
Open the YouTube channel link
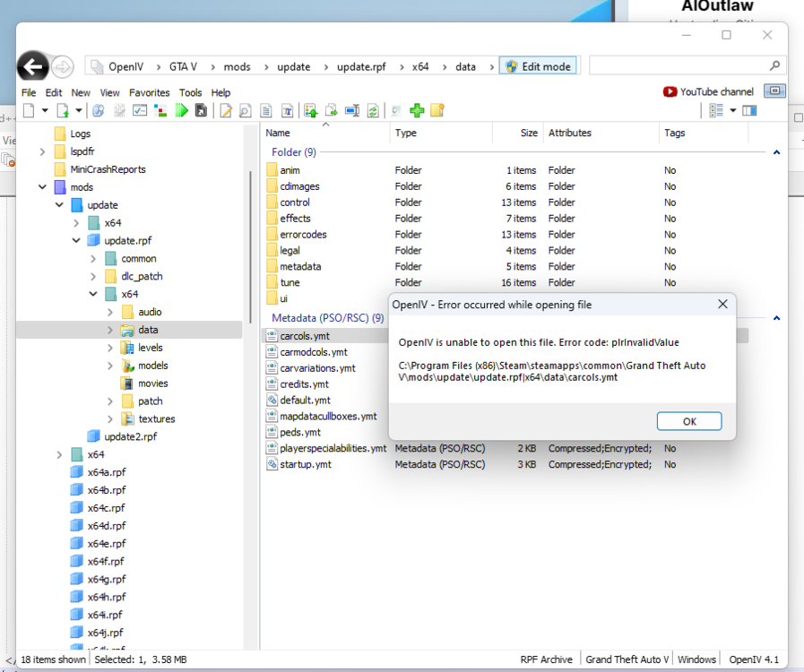[708, 91]
